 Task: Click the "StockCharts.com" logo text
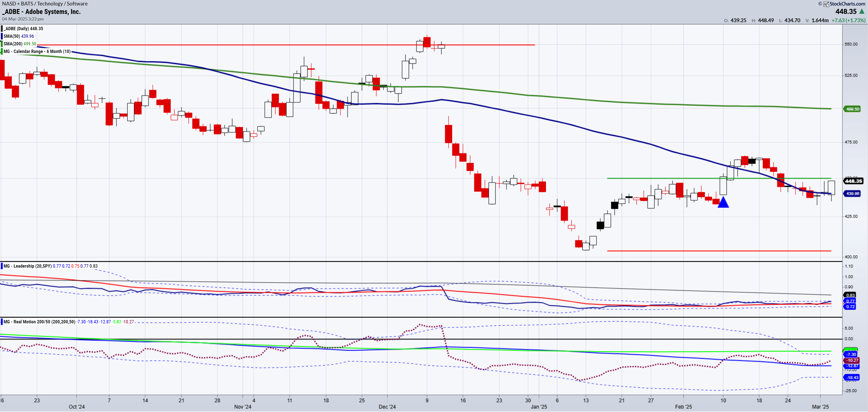847,4
